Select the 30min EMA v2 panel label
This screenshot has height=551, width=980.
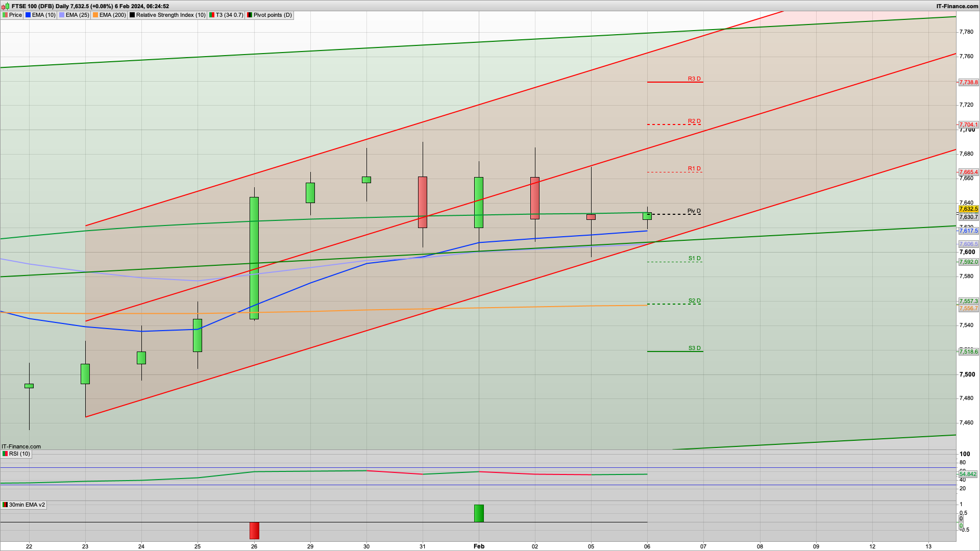coord(27,505)
